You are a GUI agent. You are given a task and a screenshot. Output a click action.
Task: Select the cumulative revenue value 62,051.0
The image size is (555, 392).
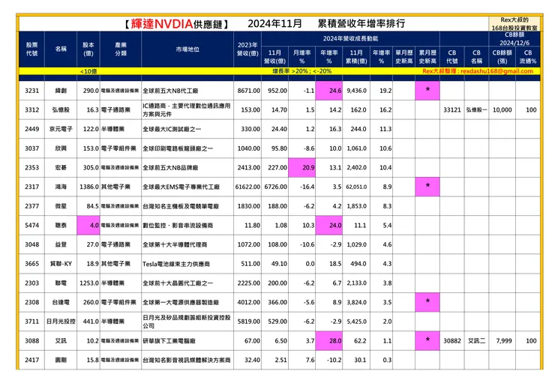(x=356, y=187)
